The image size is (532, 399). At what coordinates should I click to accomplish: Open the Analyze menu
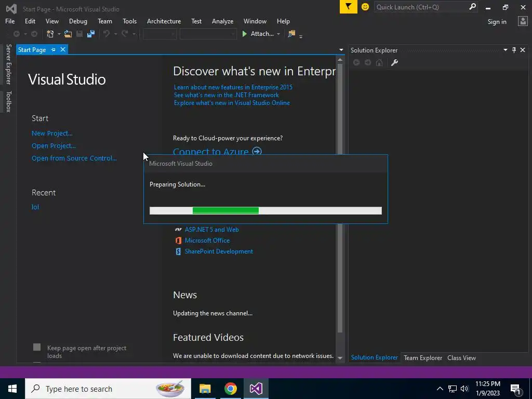222,21
